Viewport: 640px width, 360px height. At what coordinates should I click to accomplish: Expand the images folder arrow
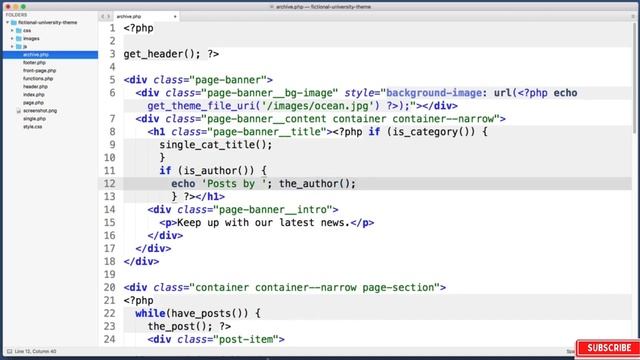(12, 38)
